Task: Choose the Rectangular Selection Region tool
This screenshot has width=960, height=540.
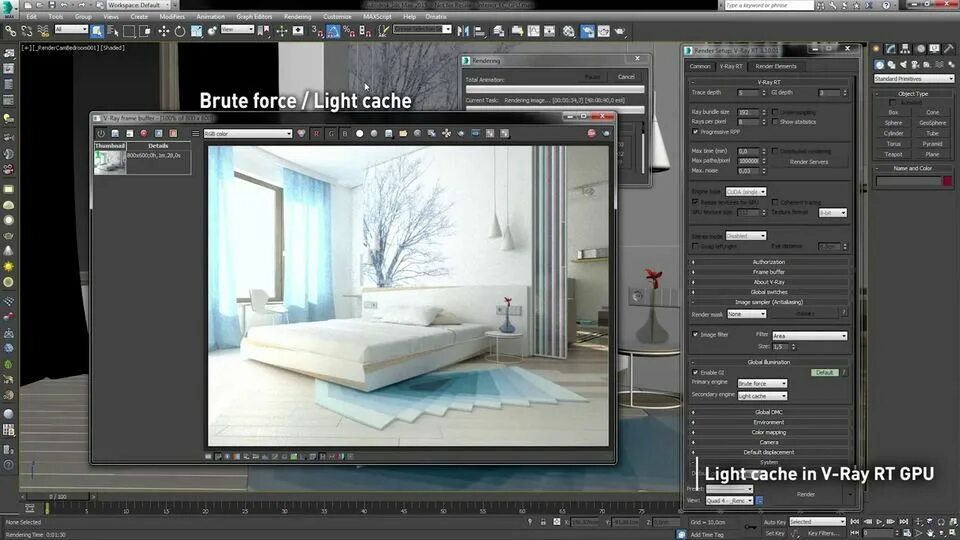Action: pyautogui.click(x=129, y=31)
